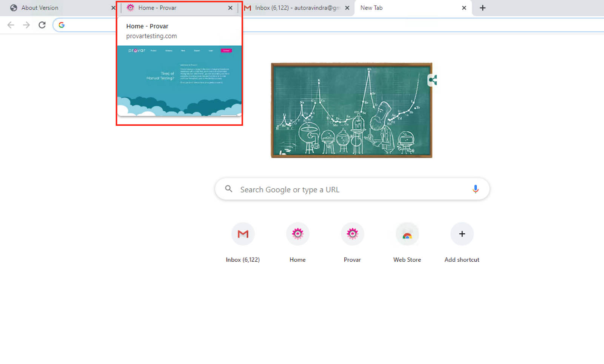Click the Add shortcut plus button
604x364 pixels.
462,234
